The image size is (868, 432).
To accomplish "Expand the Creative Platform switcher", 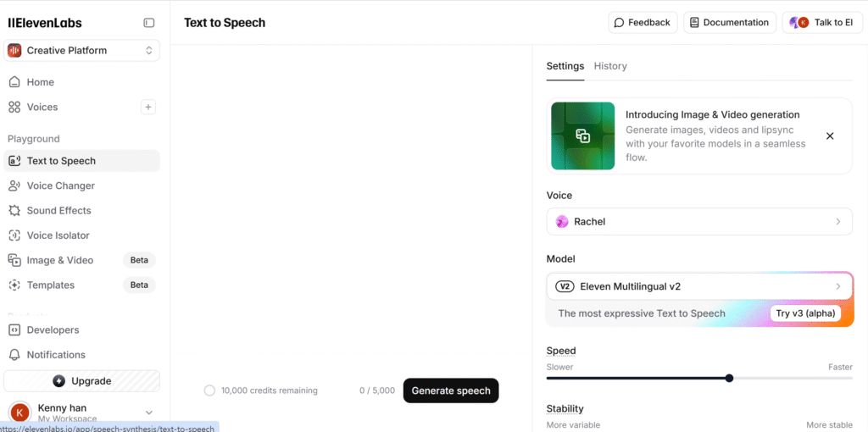I will (x=81, y=51).
